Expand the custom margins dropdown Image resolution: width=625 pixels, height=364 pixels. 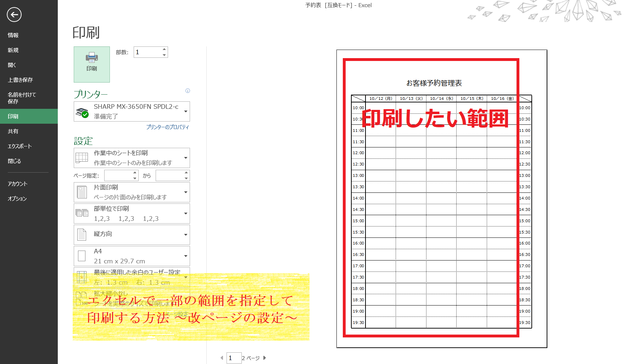pyautogui.click(x=132, y=277)
